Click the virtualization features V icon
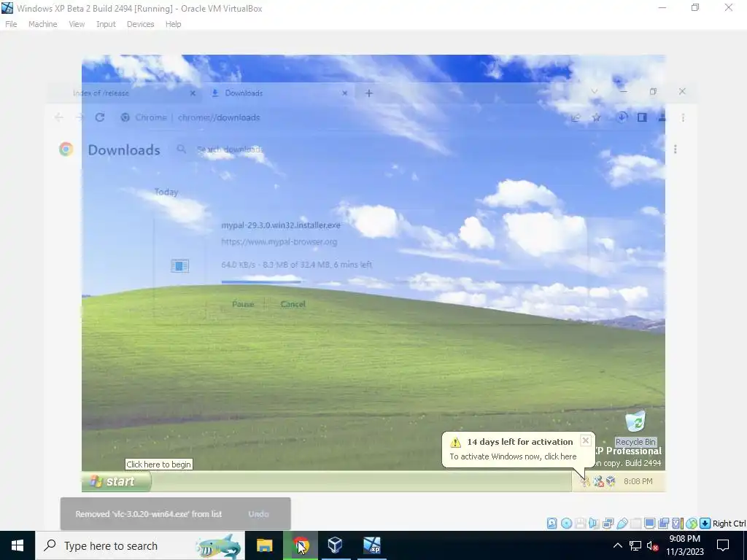Image resolution: width=747 pixels, height=560 pixels. 677,524
